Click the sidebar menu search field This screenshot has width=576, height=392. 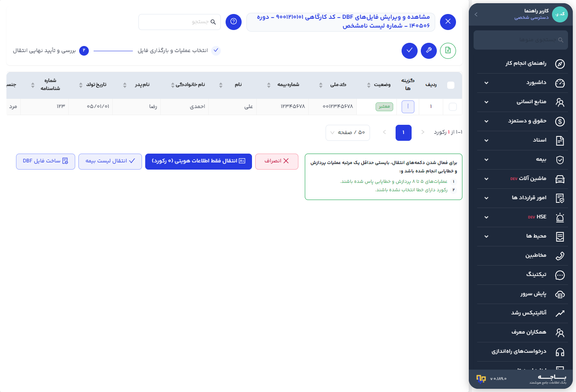point(521,40)
